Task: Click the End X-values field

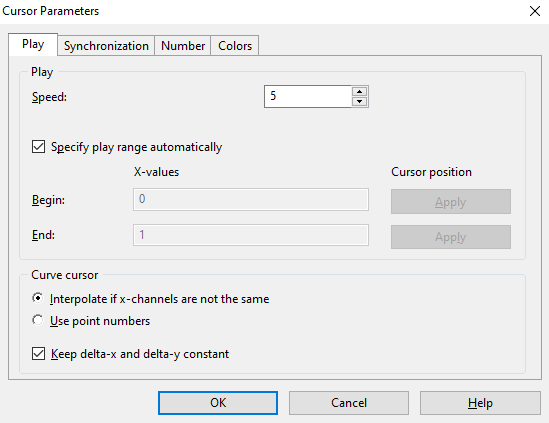Action: coord(251,235)
